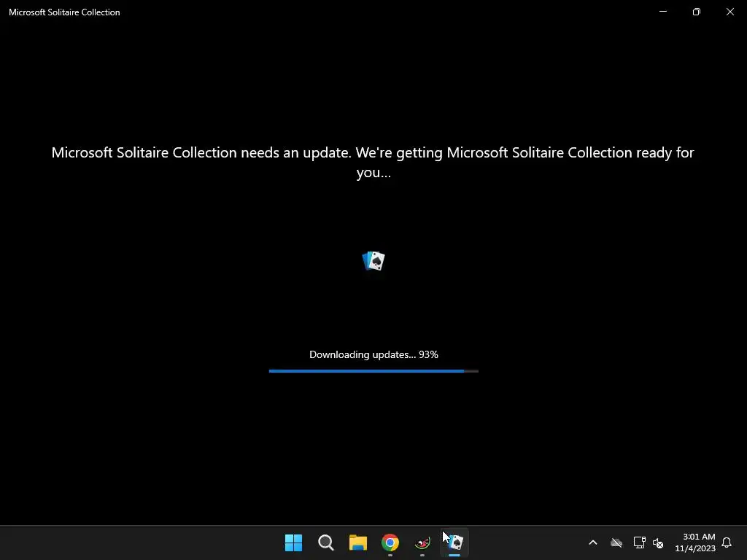The height and width of the screenshot is (560, 747).
Task: Open the watermelon app icon in the taskbar
Action: 422,542
